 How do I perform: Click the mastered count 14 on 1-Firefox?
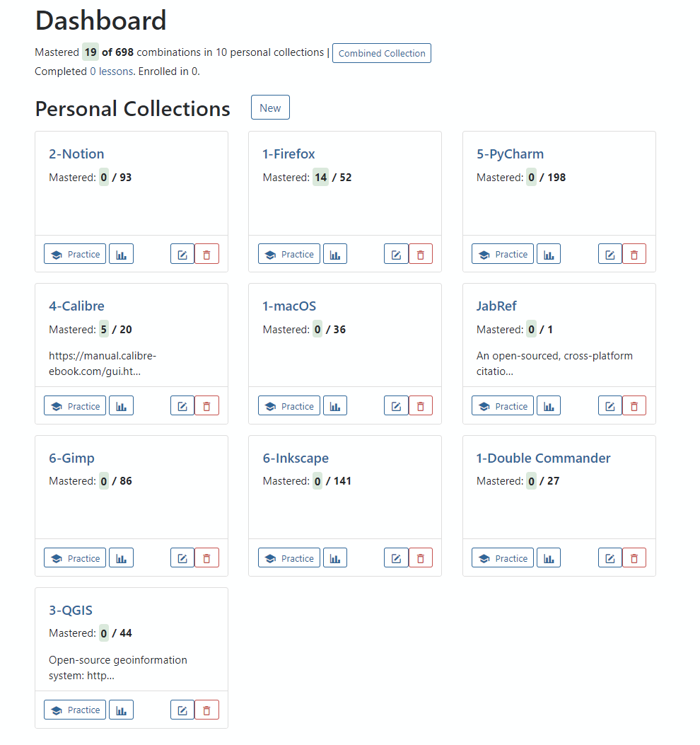[x=320, y=177]
